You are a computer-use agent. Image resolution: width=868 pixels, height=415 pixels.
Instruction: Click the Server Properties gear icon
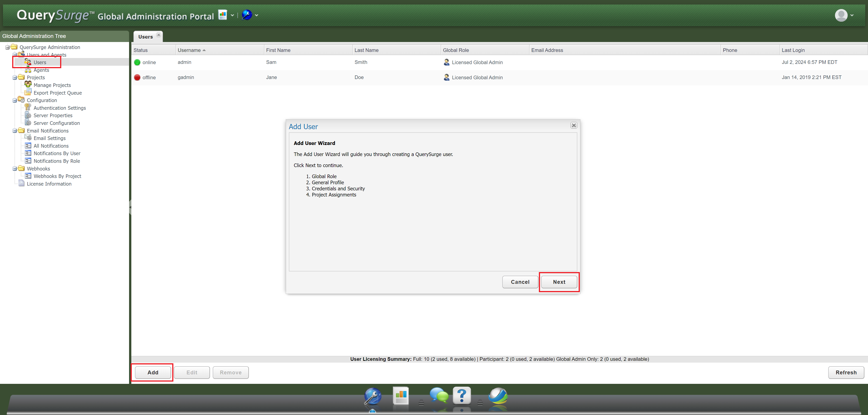coord(28,115)
